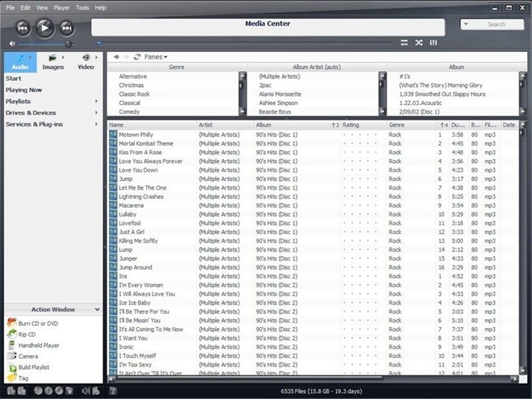This screenshot has height=399, width=532.
Task: Click the Rip CD action icon
Action: [12, 334]
